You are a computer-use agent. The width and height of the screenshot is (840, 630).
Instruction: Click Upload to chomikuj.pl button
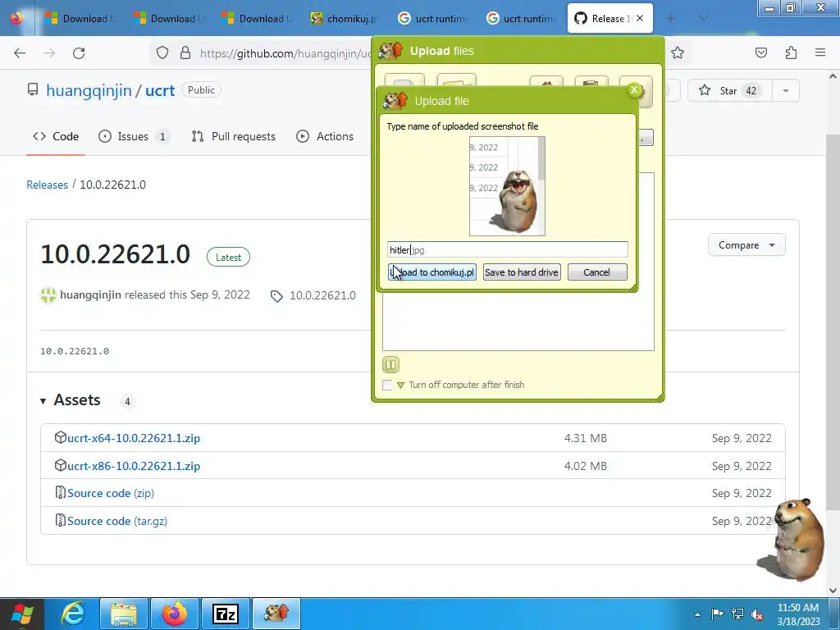point(431,272)
